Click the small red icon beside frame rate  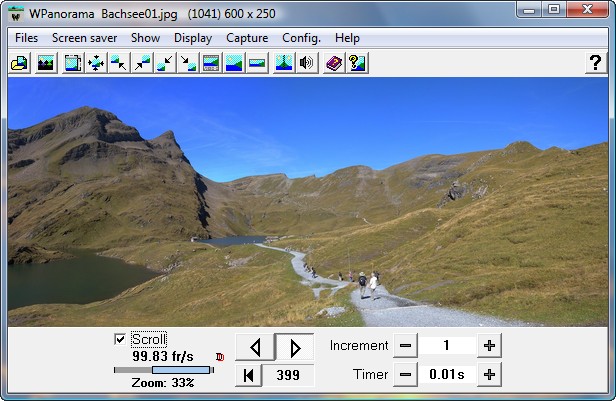point(220,357)
